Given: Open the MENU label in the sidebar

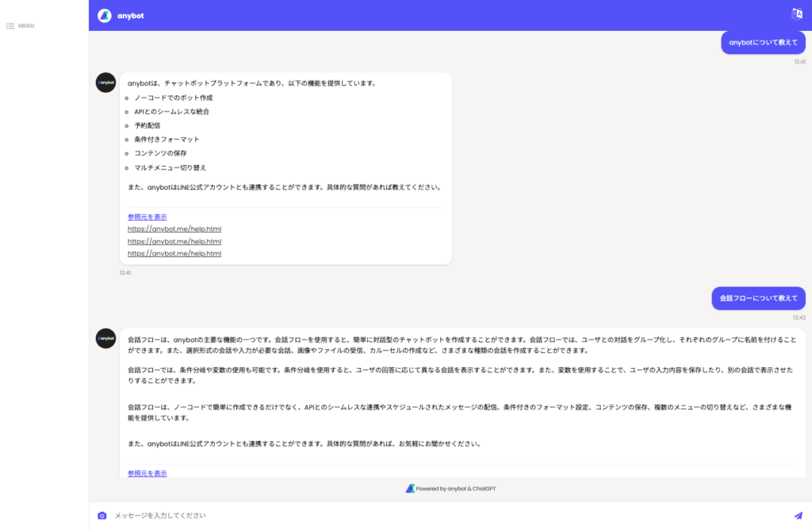Looking at the screenshot, I should pyautogui.click(x=26, y=26).
